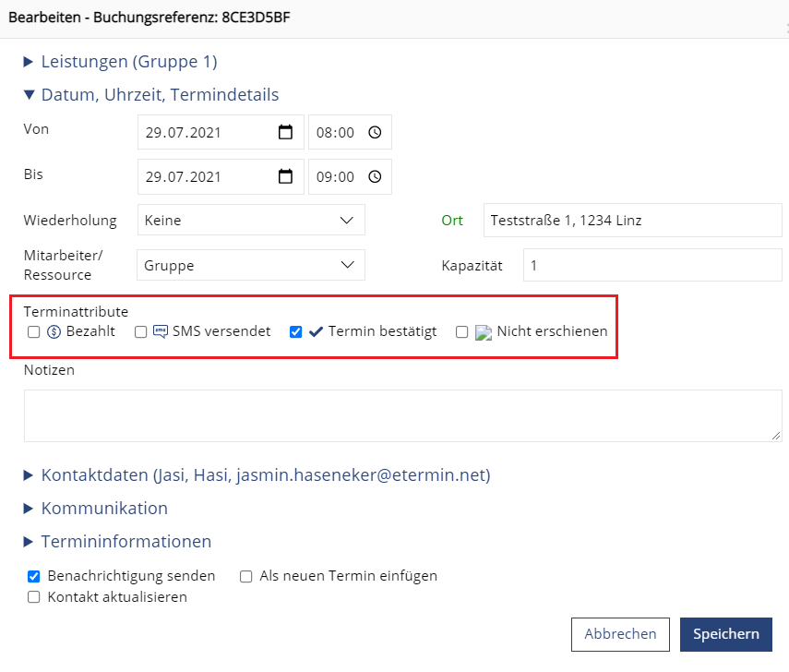Click the 08:00 time value
Screen dimensions: 789x672
point(335,133)
